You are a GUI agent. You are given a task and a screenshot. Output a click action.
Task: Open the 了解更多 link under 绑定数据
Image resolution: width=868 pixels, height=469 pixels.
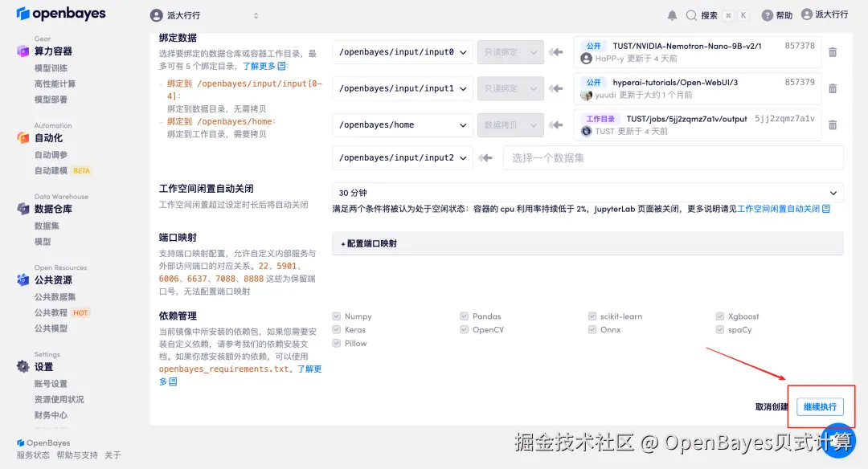click(264, 66)
